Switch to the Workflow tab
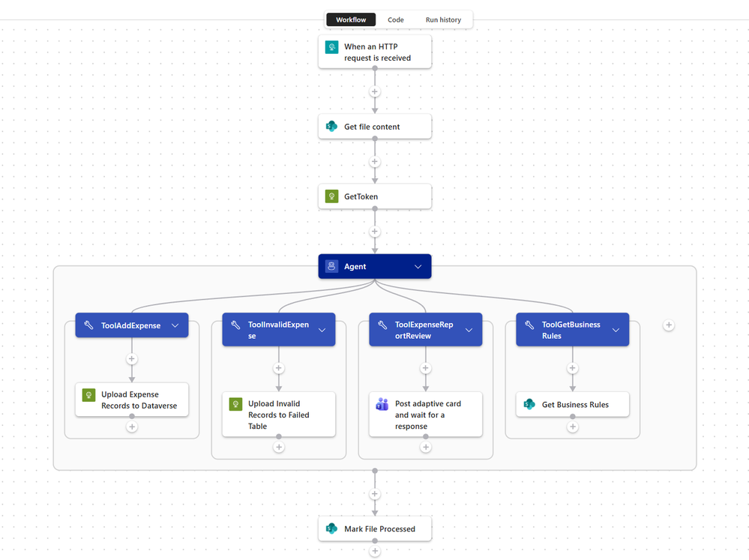This screenshot has width=749, height=560. coord(351,19)
